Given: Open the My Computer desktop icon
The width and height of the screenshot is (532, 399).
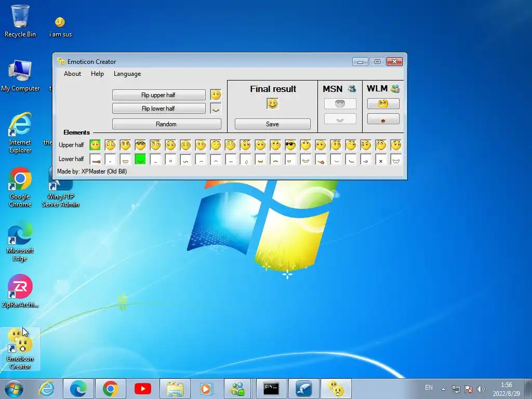Looking at the screenshot, I should coord(20,75).
